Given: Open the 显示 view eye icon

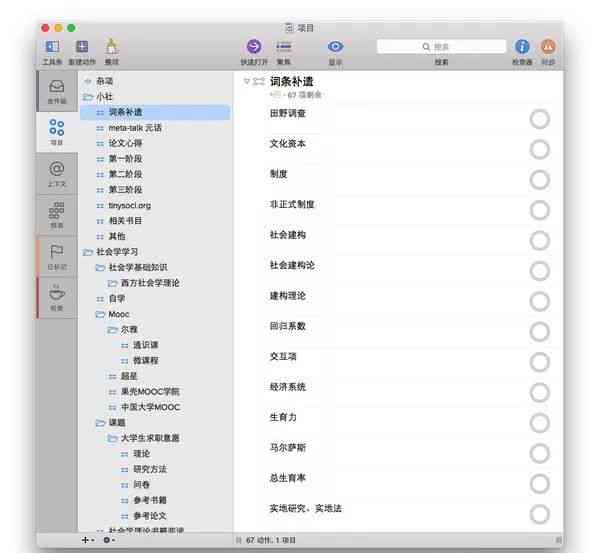Looking at the screenshot, I should point(335,47).
